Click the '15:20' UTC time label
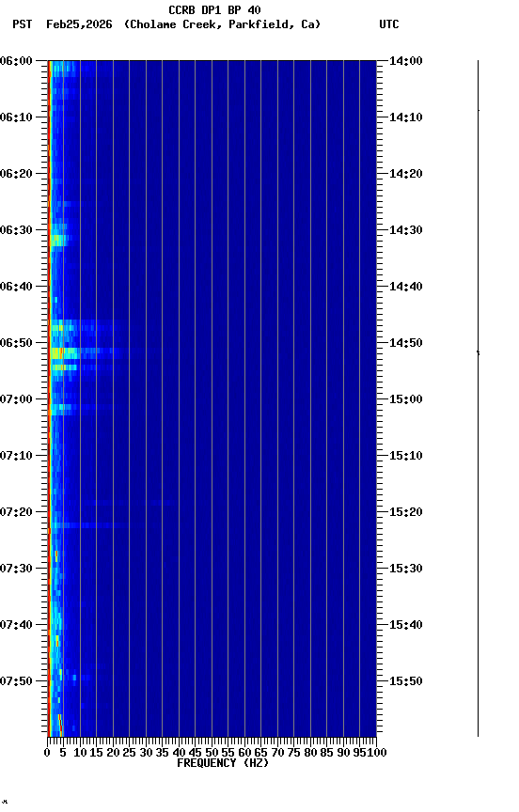 click(406, 512)
